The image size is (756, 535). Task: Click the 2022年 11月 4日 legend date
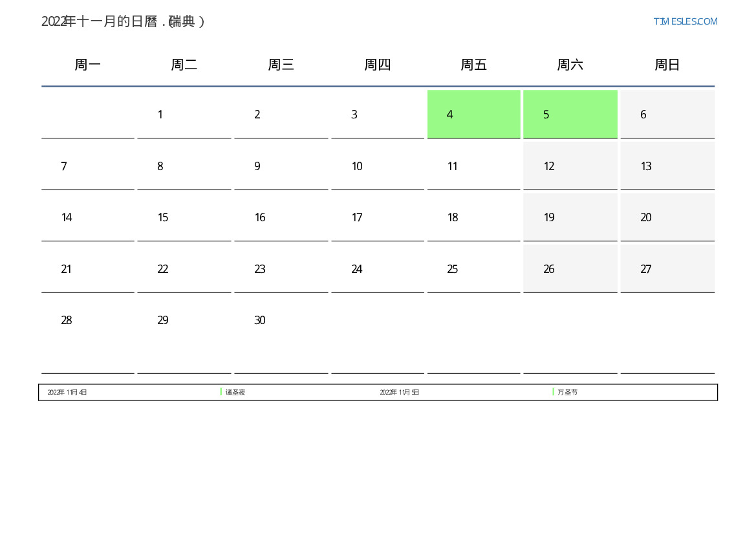[x=67, y=393]
